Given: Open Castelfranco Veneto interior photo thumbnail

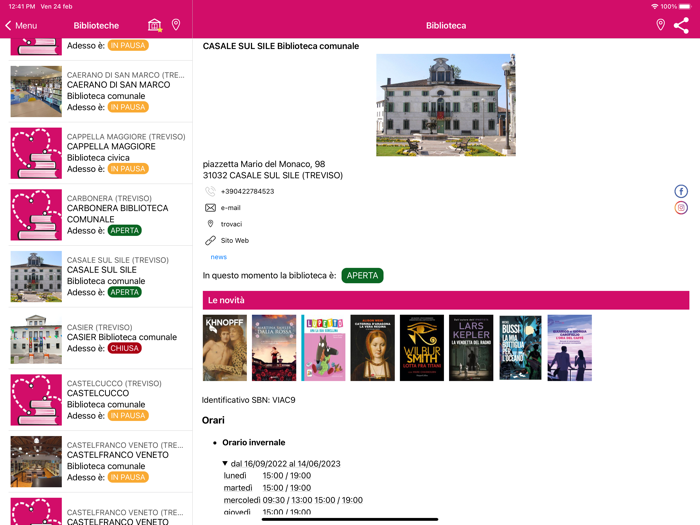Looking at the screenshot, I should pyautogui.click(x=36, y=461).
